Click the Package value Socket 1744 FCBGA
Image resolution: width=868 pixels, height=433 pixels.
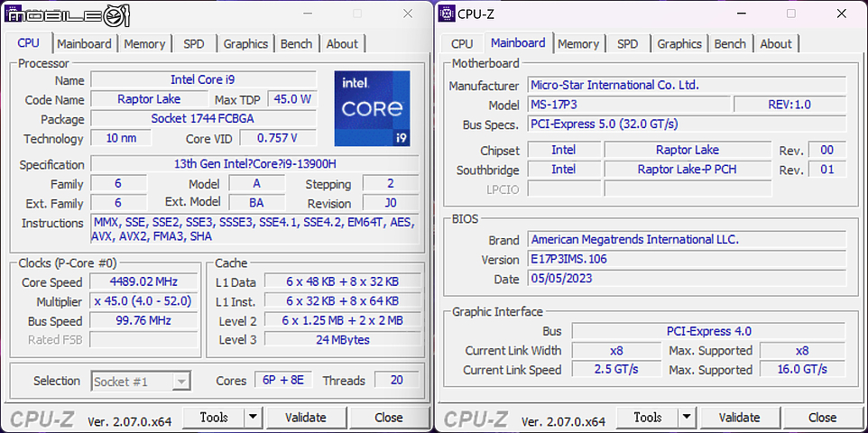pyautogui.click(x=203, y=118)
